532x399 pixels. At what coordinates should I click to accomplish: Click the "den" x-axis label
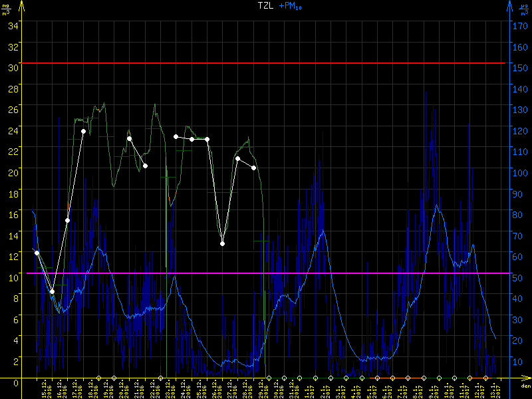pyautogui.click(x=525, y=386)
